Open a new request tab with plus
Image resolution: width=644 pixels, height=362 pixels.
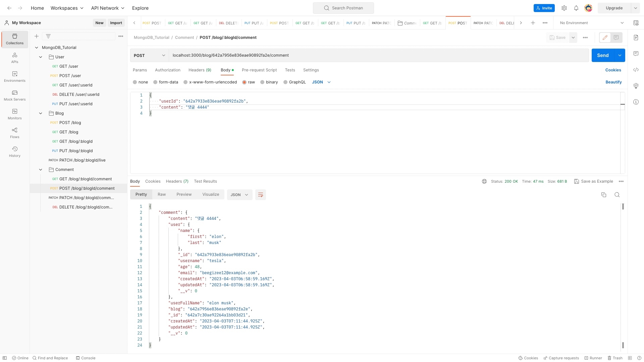point(533,23)
